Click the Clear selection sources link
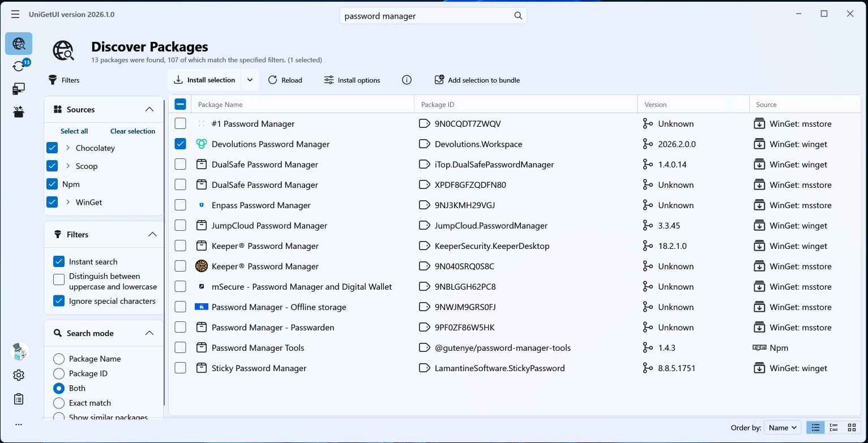This screenshot has height=443, width=868. click(x=132, y=131)
